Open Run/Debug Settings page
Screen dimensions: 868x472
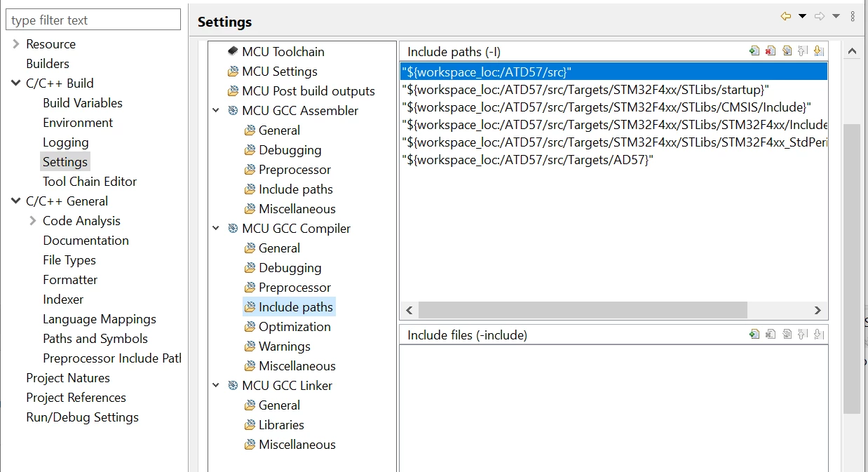point(82,417)
